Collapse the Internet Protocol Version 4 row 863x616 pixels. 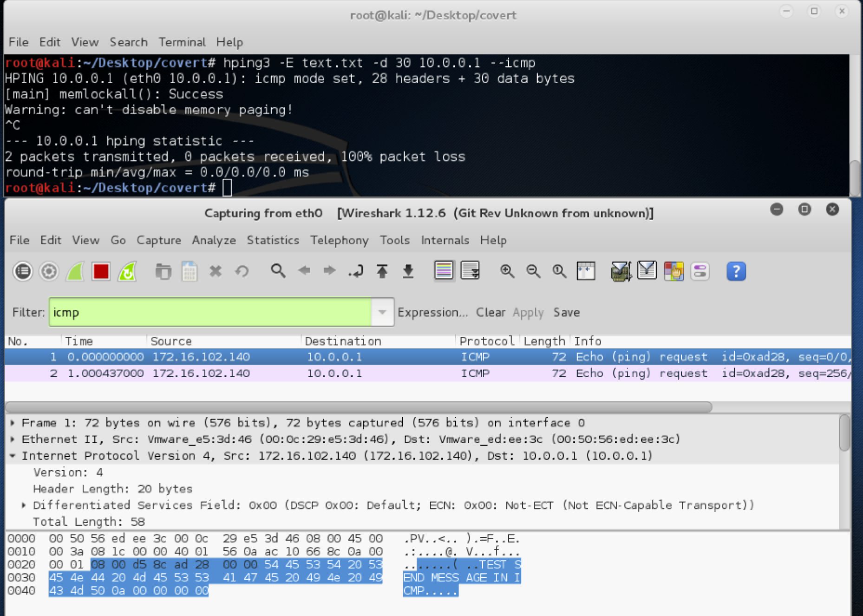(13, 456)
